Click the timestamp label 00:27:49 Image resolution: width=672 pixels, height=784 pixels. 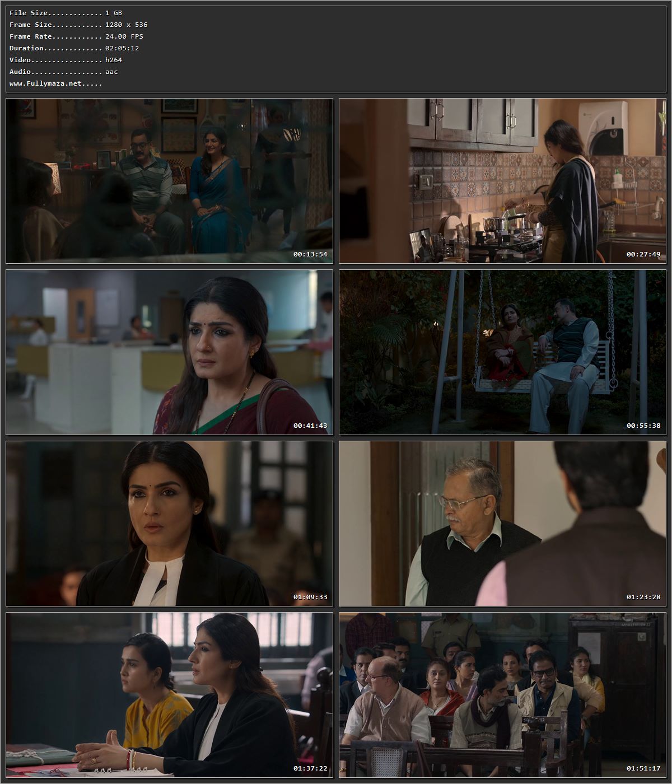pyautogui.click(x=643, y=254)
